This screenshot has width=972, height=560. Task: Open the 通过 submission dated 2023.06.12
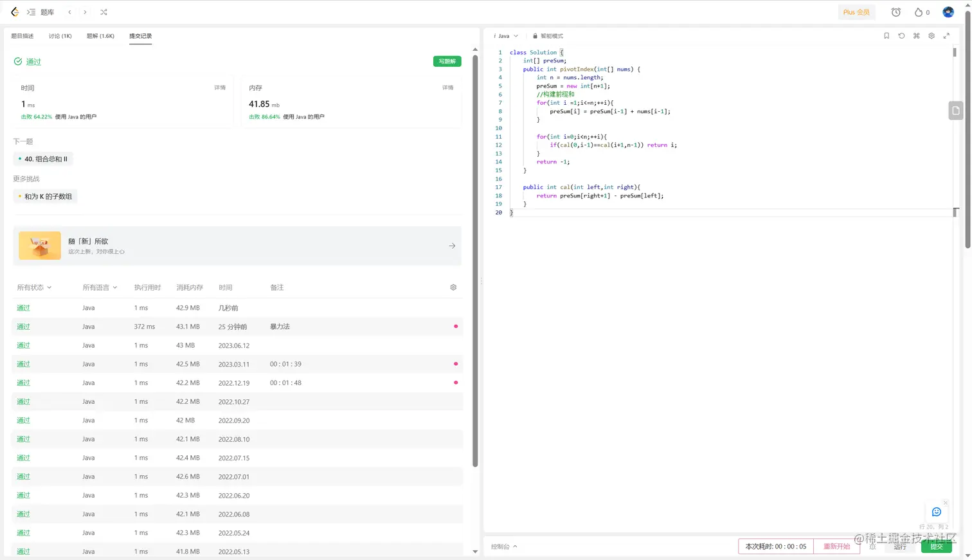[23, 345]
